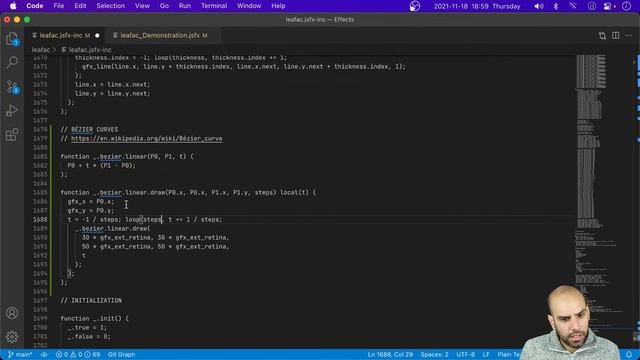Split the editor to the right

[616, 36]
